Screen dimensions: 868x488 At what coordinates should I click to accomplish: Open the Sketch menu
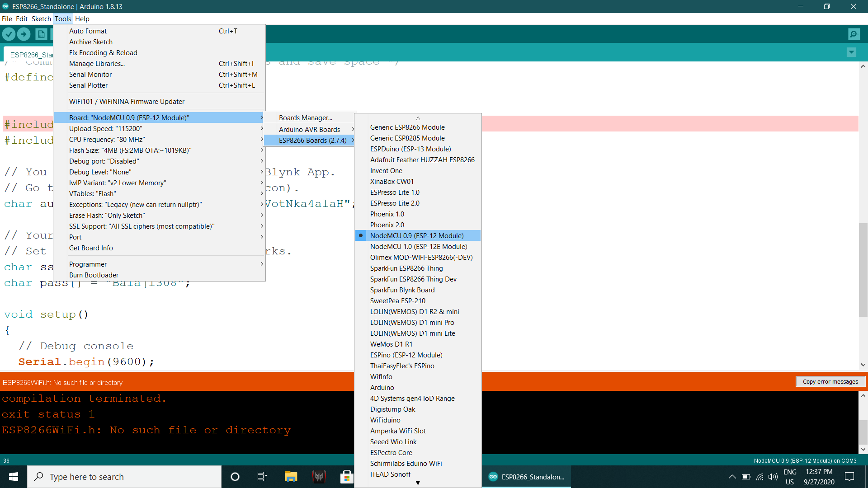41,19
